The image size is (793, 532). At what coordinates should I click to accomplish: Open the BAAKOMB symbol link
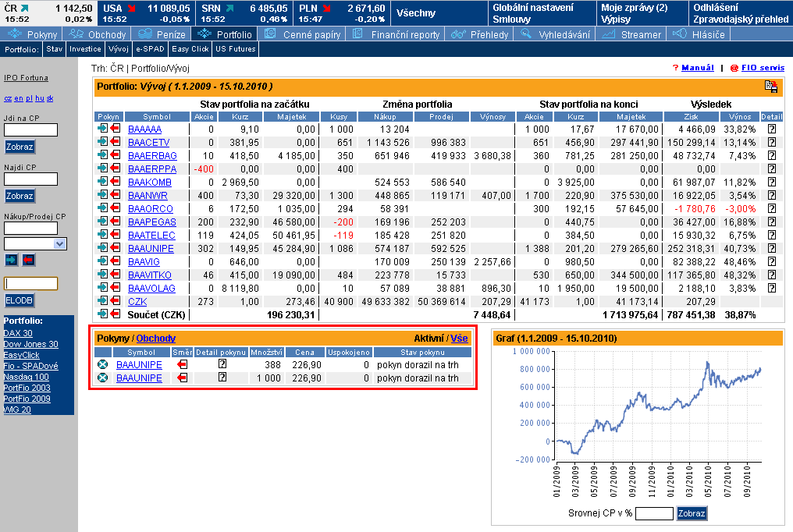pos(150,182)
